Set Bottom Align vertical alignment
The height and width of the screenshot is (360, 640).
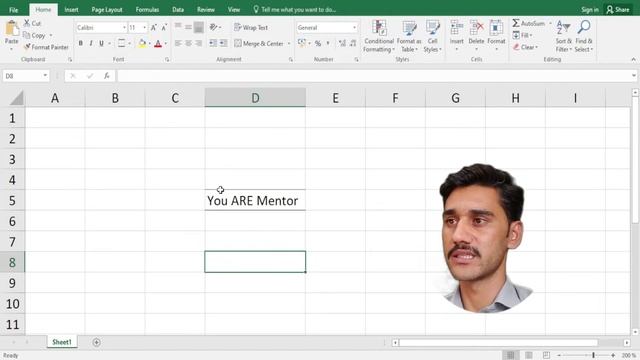coord(199,27)
